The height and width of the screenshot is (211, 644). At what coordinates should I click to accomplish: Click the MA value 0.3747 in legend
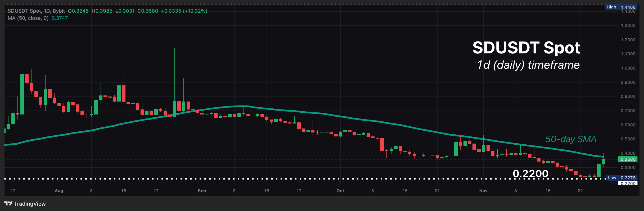[x=60, y=18]
